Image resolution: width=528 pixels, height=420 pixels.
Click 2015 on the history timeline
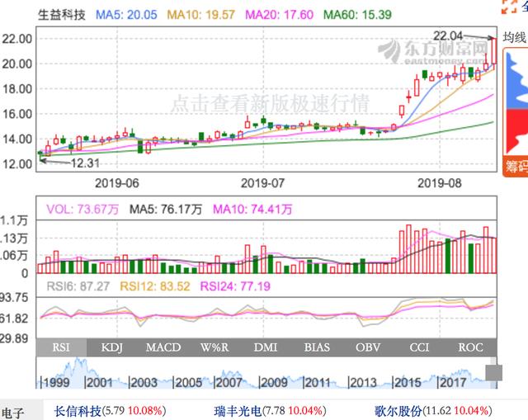click(407, 383)
